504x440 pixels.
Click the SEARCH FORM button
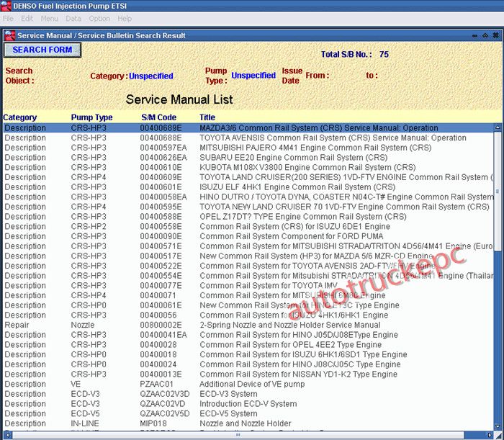(42, 50)
